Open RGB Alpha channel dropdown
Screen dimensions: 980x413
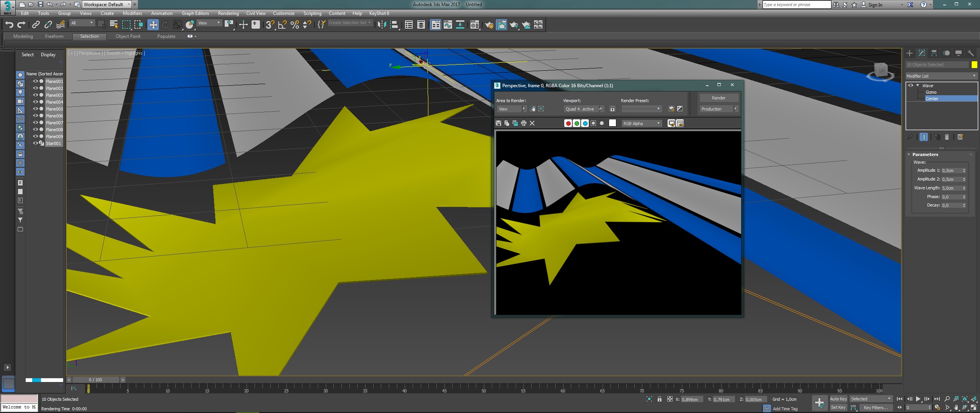[x=642, y=123]
